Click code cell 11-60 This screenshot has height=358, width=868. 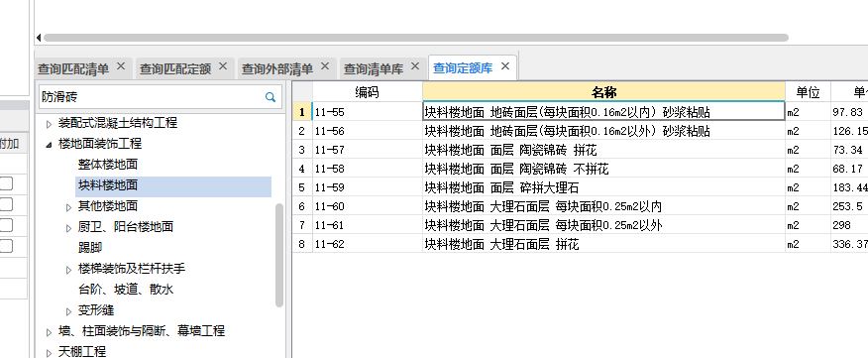368,206
